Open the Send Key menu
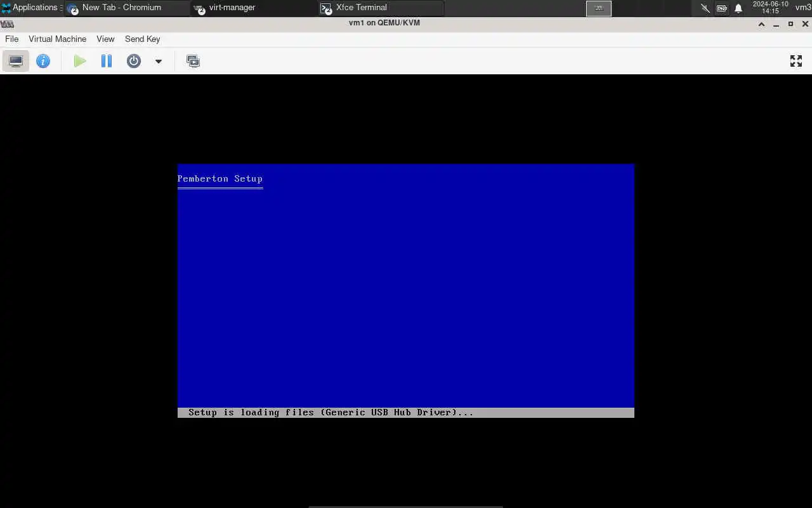The image size is (812, 508). 142,39
